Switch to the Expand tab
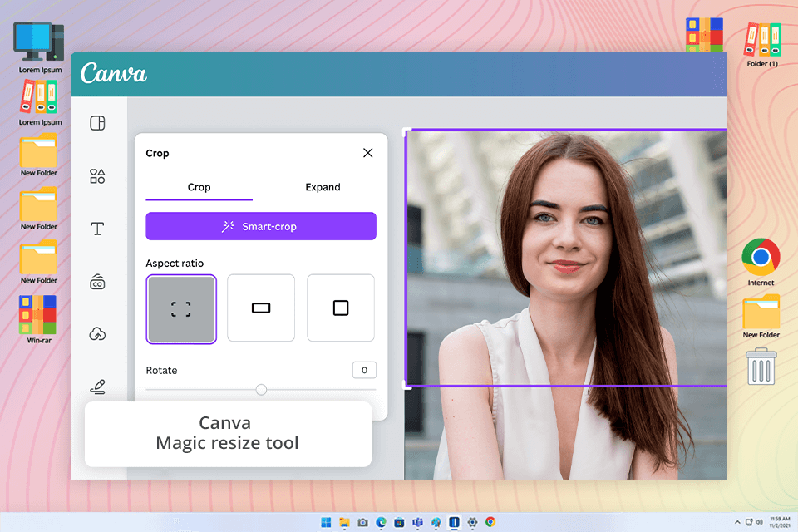 click(323, 187)
